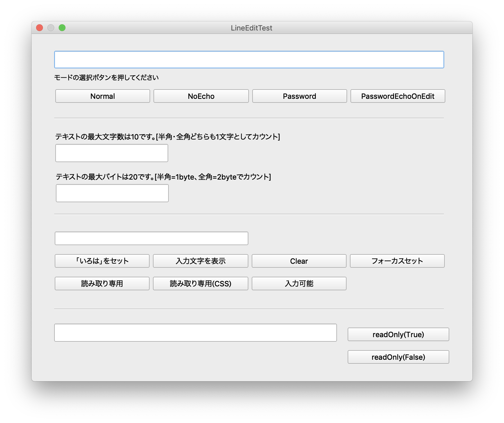Screen dimensions: 504x423
Task: Click the 入力可能 button
Action: tap(299, 284)
